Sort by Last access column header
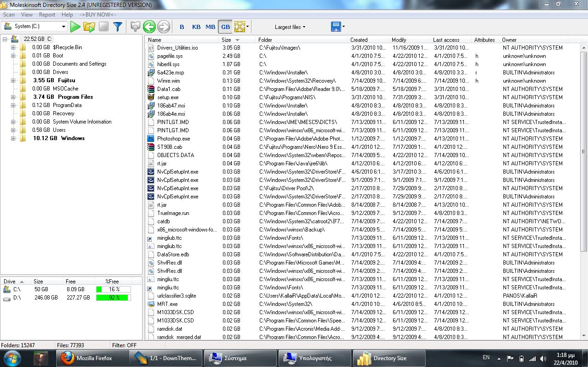 click(x=451, y=40)
